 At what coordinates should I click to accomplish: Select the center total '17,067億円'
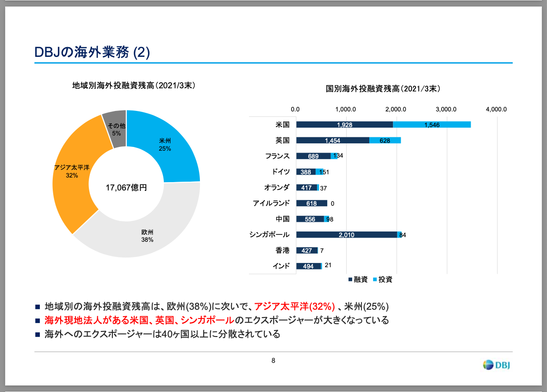126,188
